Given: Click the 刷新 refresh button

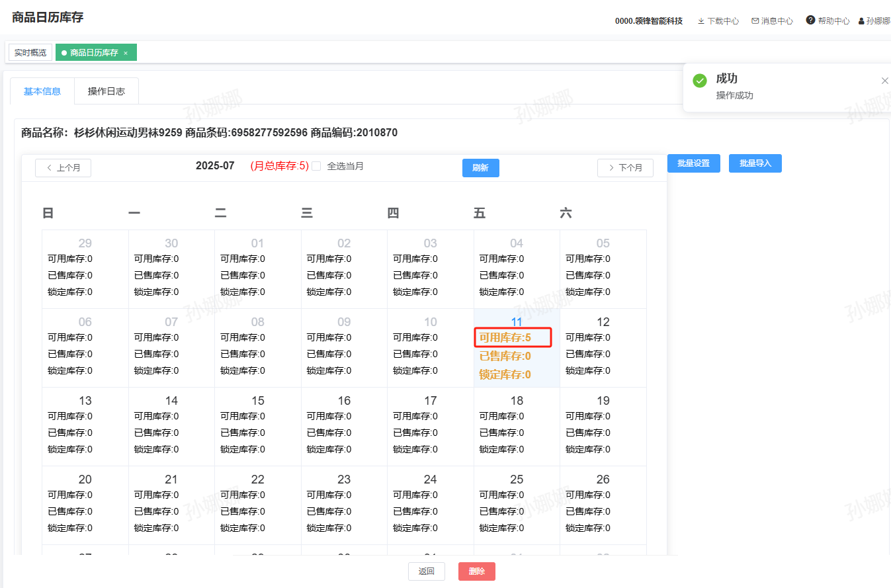Looking at the screenshot, I should [x=481, y=168].
